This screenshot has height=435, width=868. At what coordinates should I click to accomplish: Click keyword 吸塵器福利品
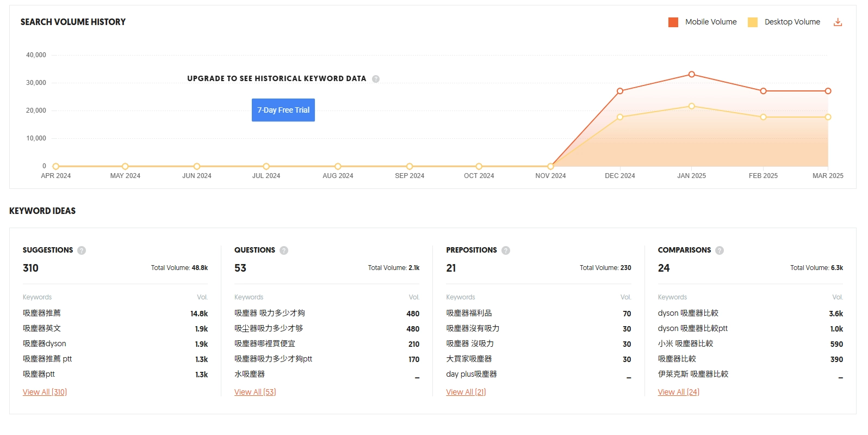469,313
